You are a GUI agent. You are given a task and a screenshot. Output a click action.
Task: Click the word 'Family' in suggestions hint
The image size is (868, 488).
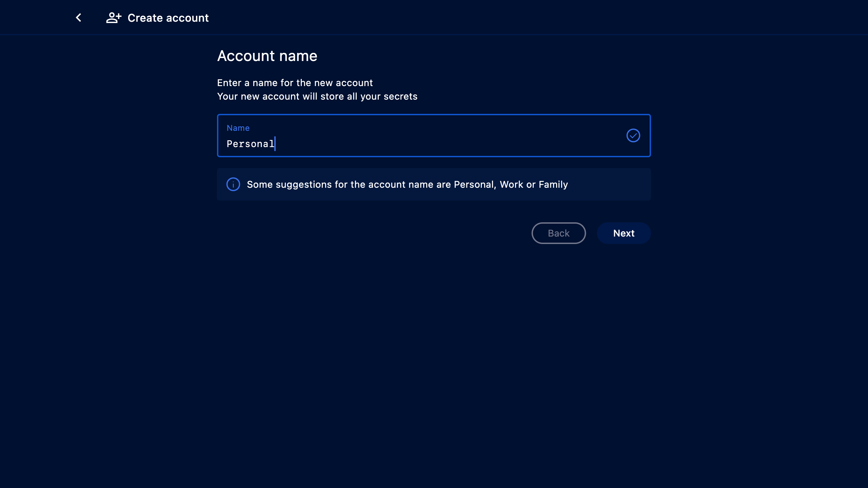[x=553, y=184]
